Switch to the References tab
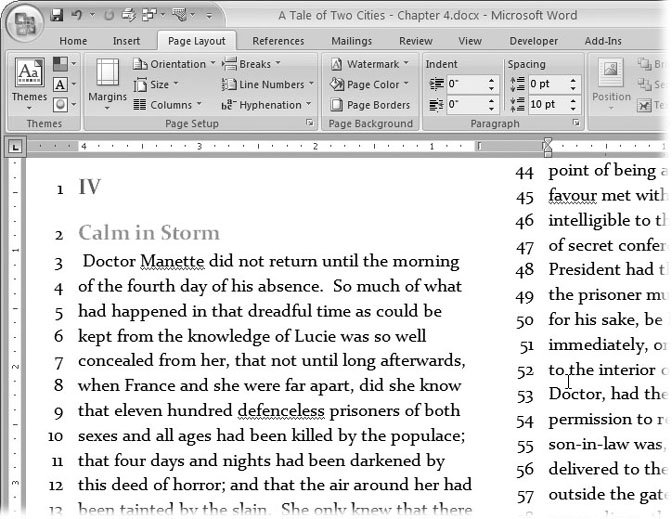 tap(278, 41)
